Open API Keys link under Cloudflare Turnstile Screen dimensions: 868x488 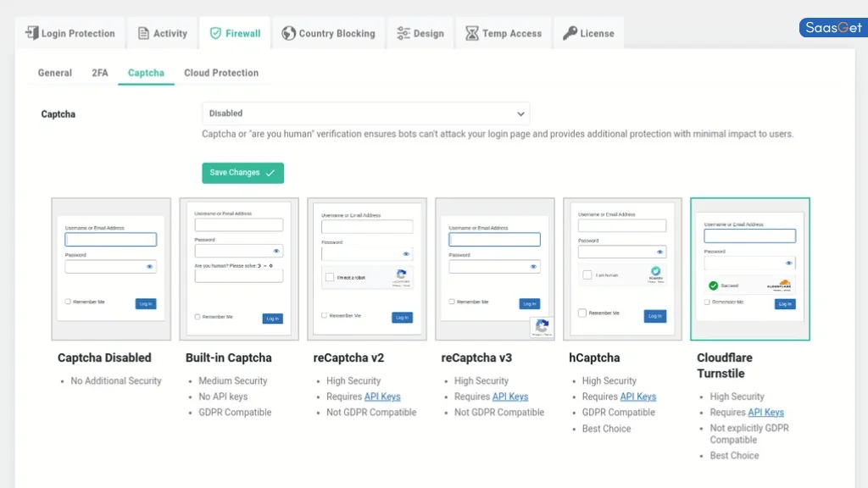coord(765,413)
